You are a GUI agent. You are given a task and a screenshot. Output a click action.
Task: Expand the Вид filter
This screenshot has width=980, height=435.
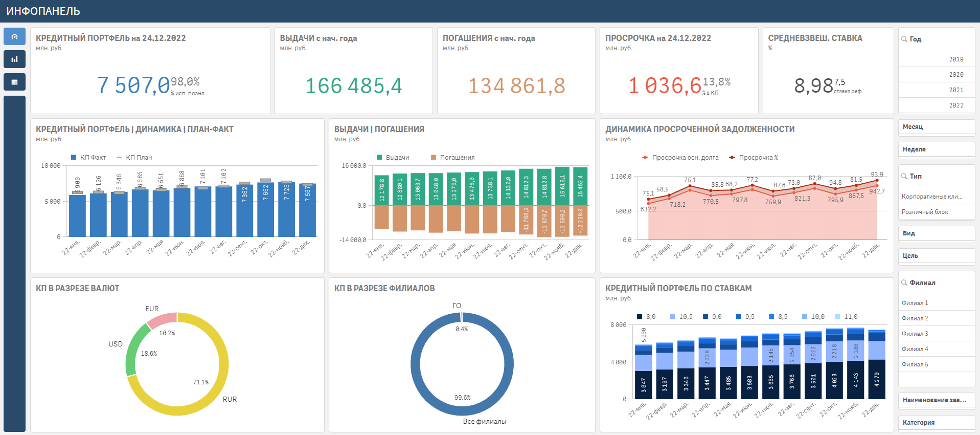tap(937, 233)
